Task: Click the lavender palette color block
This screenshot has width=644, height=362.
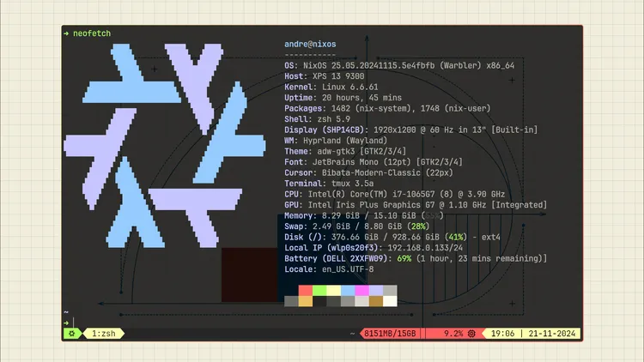Action: [376, 291]
